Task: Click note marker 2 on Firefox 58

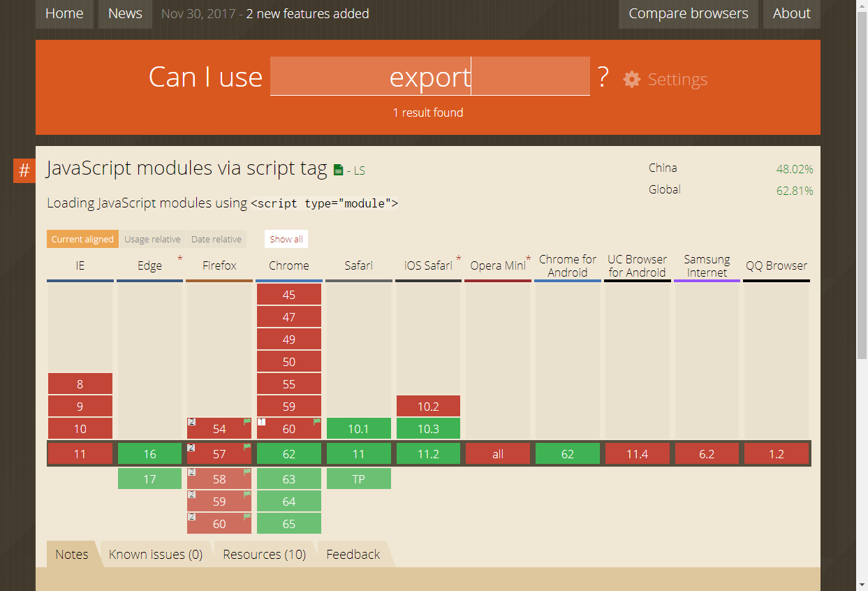Action: click(x=191, y=472)
